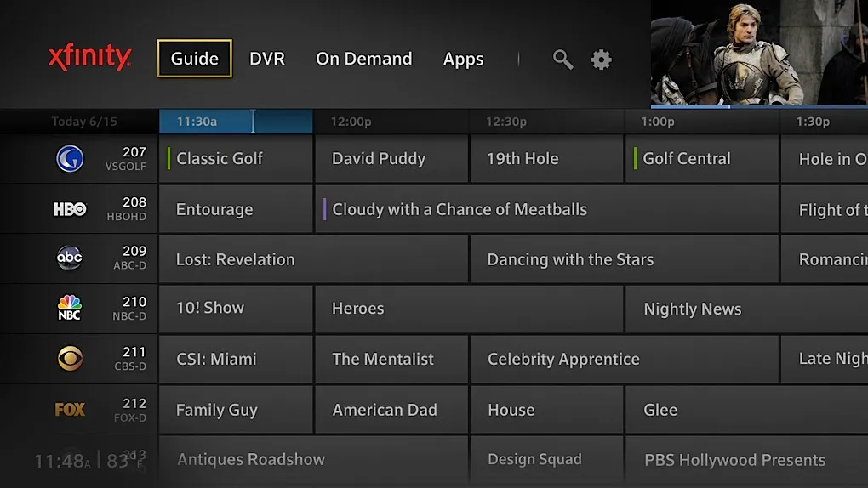Select the FOX channel logo

pos(70,410)
